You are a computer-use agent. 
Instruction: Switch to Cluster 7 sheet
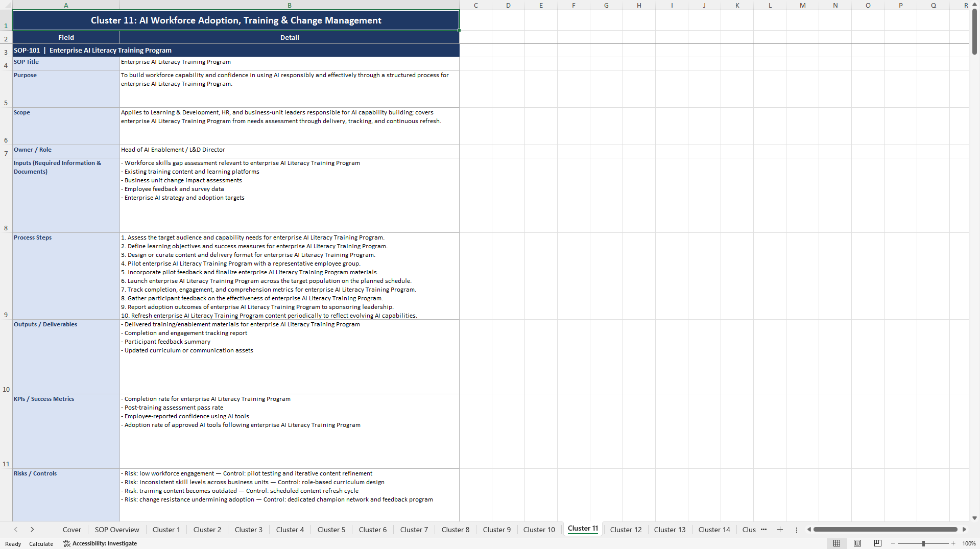414,530
